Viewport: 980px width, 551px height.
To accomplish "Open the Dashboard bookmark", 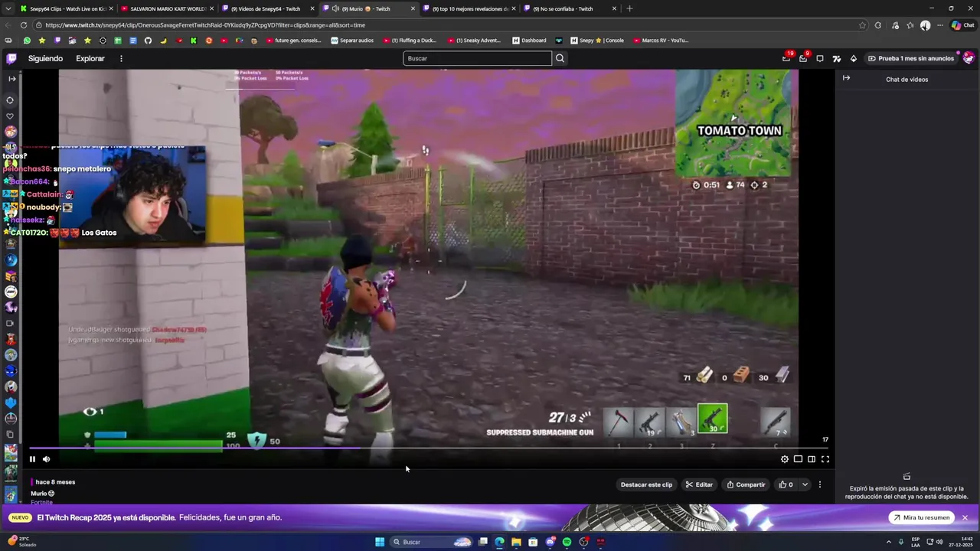I will [530, 41].
